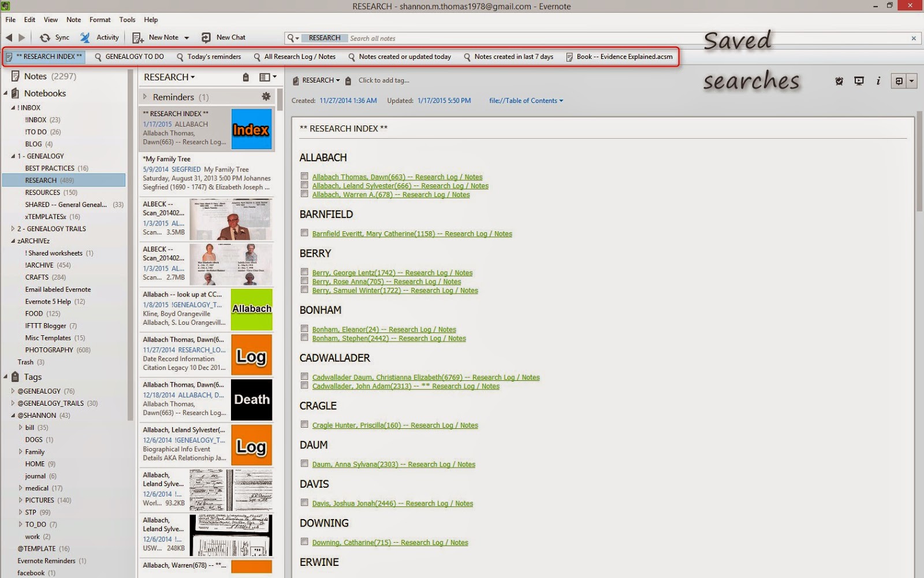The height and width of the screenshot is (578, 924).
Task: Click the lock icon next to Click to add tag
Action: [348, 81]
